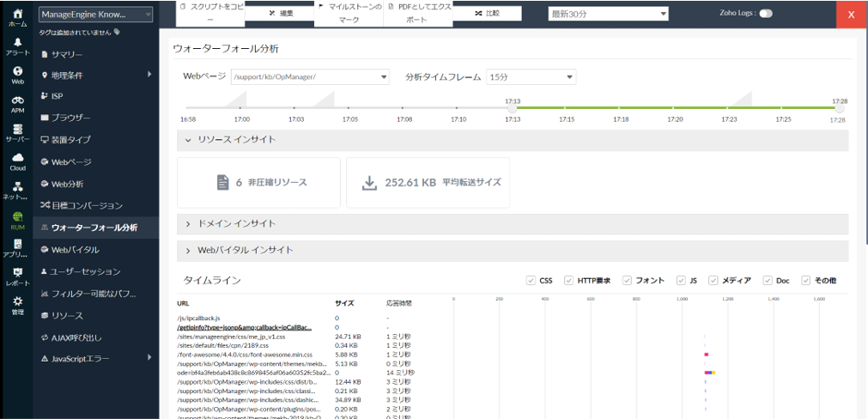Expand the ドメイン インサイト section
This screenshot has height=419, width=868.
point(513,224)
